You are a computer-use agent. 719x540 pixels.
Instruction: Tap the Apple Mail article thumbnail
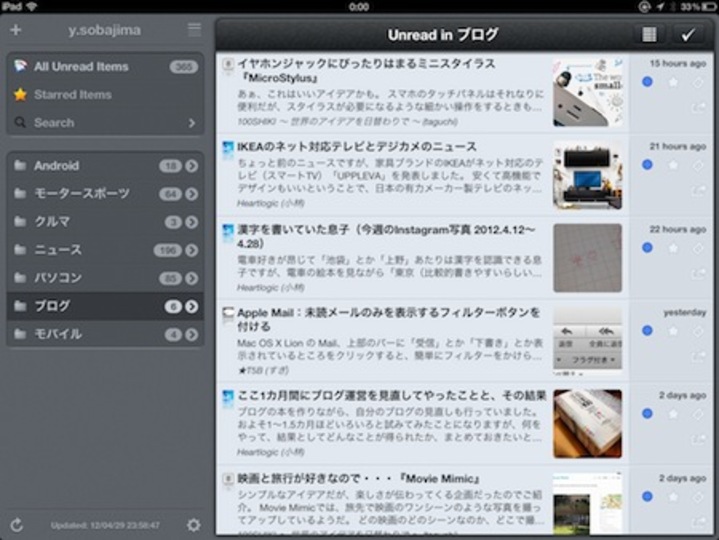point(587,341)
